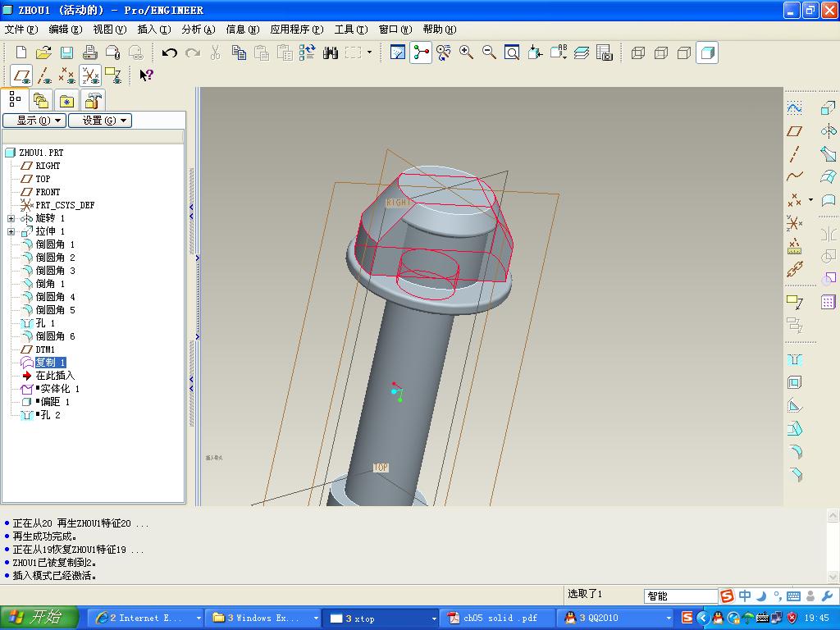Switch to no hidden display mode
This screenshot has height=630, width=840.
tap(684, 52)
